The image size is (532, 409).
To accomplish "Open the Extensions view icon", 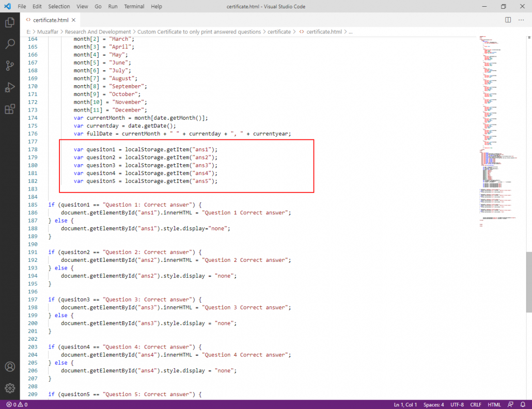I will click(x=10, y=109).
